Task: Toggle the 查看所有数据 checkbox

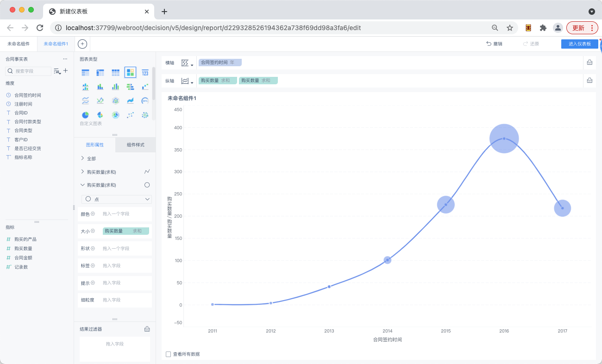Action: coord(169,354)
